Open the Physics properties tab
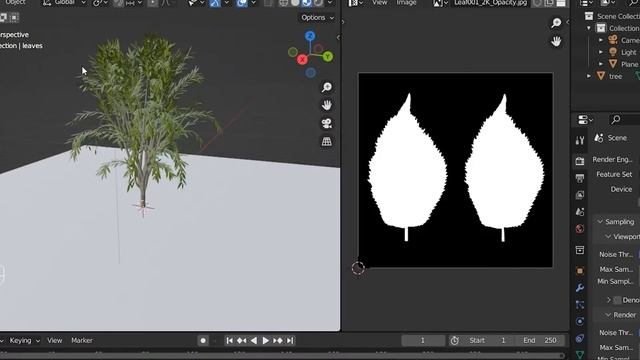The image size is (640, 360). pyautogui.click(x=580, y=321)
